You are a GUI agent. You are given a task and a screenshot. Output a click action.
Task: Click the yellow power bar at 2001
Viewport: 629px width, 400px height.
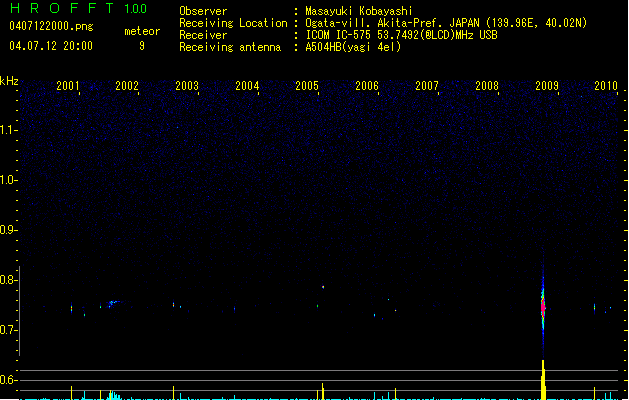click(x=71, y=392)
